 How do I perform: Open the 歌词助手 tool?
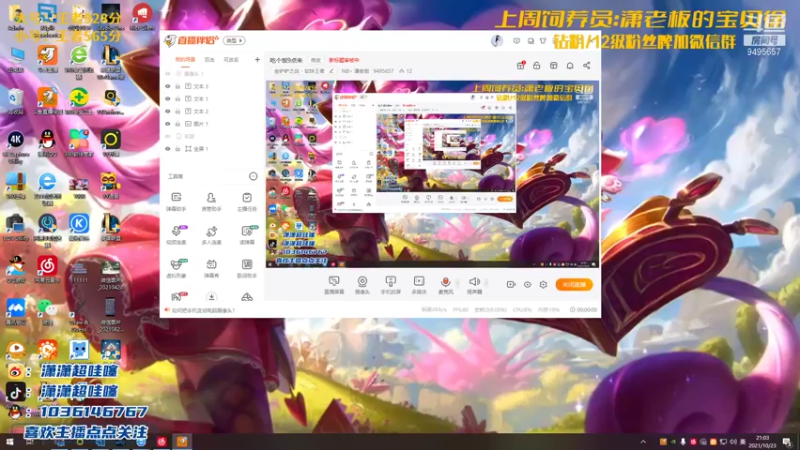(247, 268)
